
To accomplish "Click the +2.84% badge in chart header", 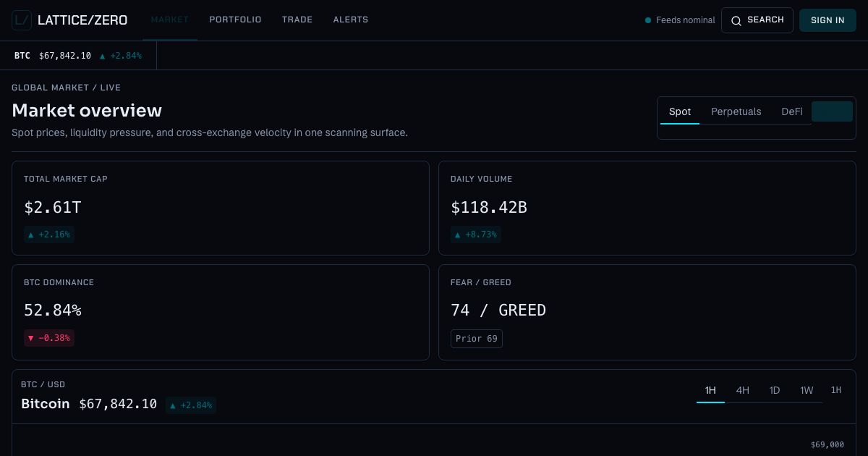I will point(191,405).
